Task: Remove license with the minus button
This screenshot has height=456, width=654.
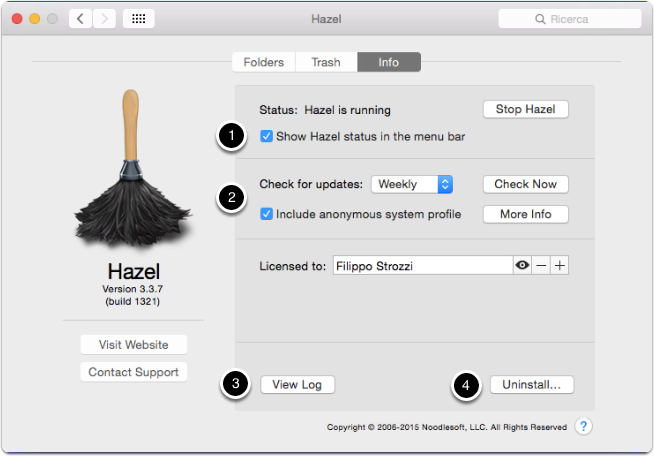Action: coord(541,265)
